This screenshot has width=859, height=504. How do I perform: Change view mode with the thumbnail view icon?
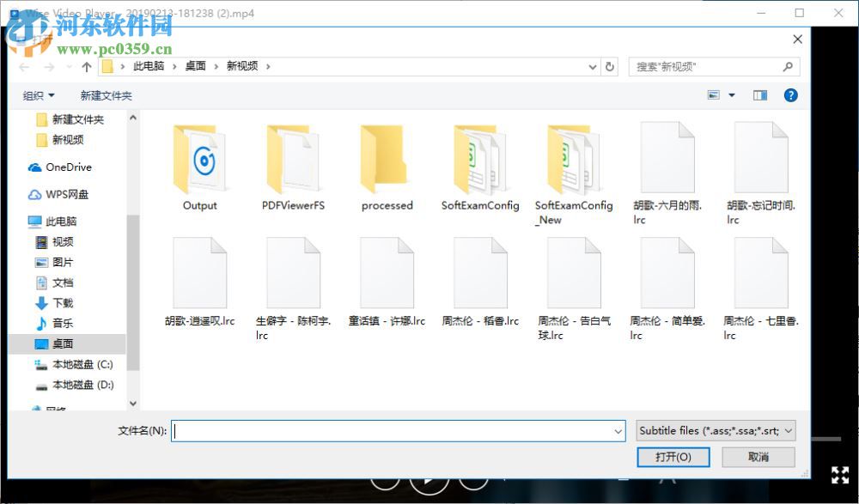[716, 95]
